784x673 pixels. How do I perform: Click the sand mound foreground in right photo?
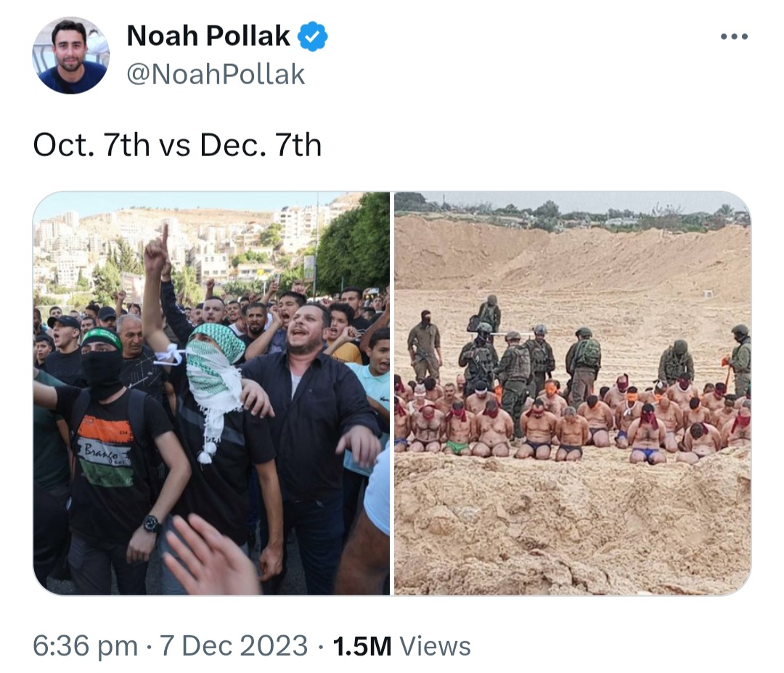click(573, 525)
